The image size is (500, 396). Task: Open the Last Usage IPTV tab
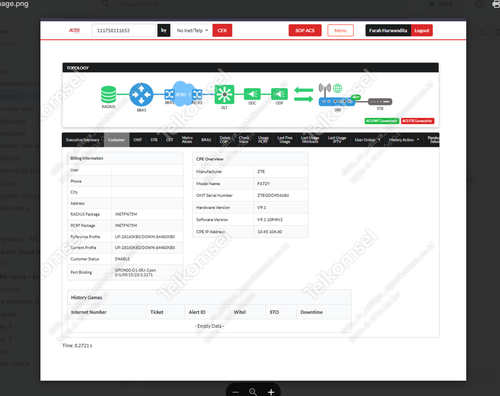pos(337,140)
